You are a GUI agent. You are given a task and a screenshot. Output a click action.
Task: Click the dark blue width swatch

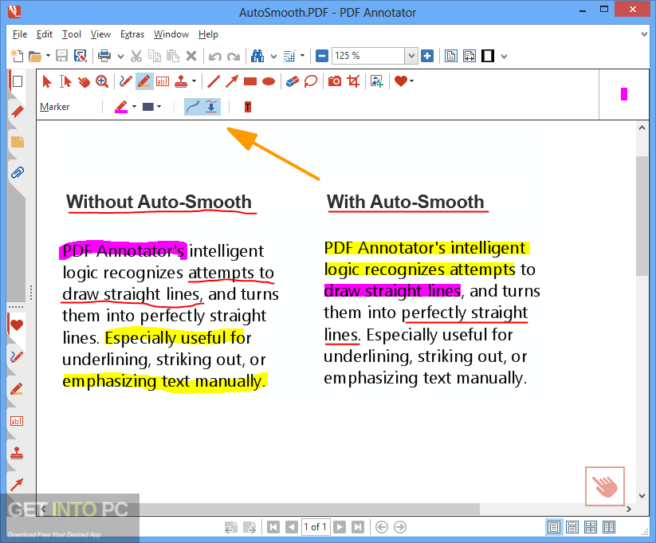(x=148, y=107)
